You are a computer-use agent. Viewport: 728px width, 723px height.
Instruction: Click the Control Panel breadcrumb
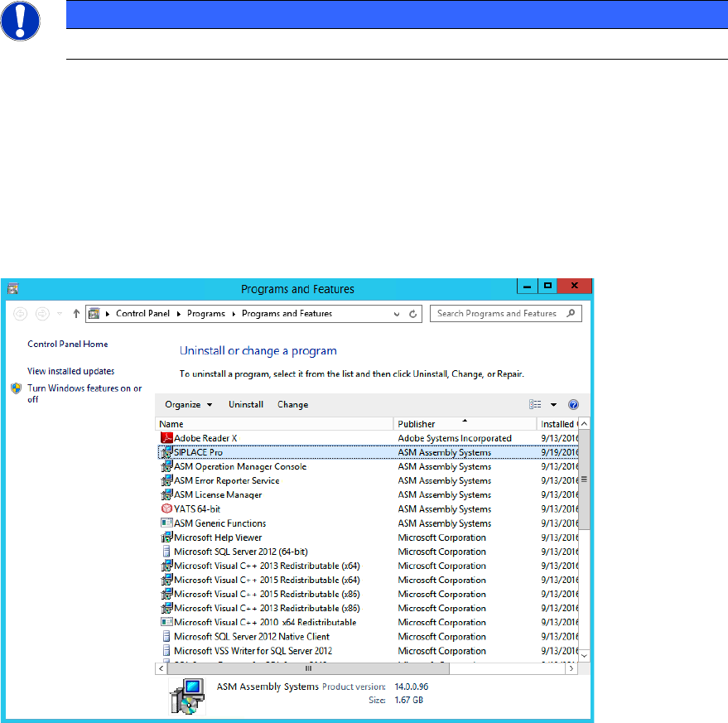142,313
